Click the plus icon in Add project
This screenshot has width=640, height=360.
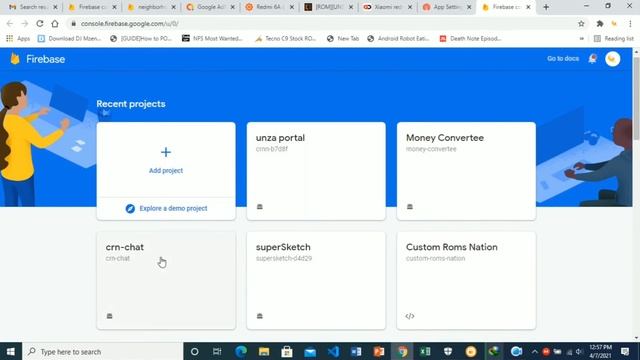point(166,152)
